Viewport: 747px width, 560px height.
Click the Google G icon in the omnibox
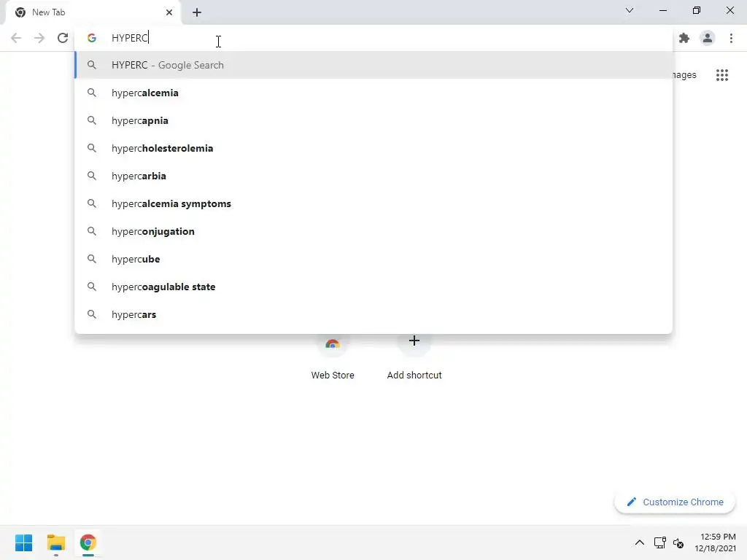pyautogui.click(x=92, y=38)
